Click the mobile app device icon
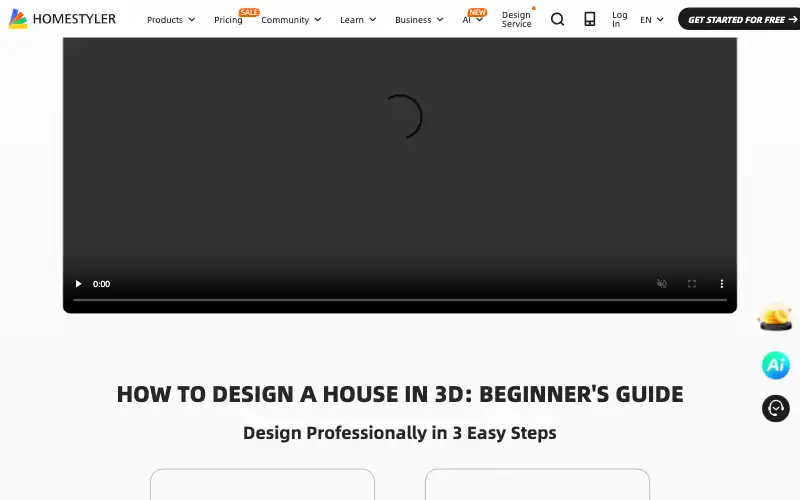The width and height of the screenshot is (800, 500). [590, 19]
